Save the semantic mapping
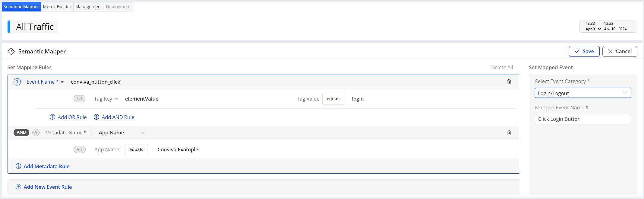The image size is (644, 199). coord(584,51)
